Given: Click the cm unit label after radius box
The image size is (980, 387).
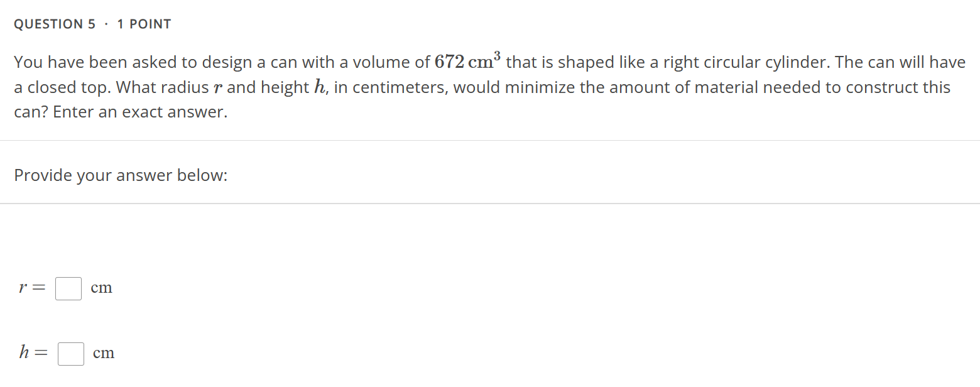Looking at the screenshot, I should (x=101, y=288).
